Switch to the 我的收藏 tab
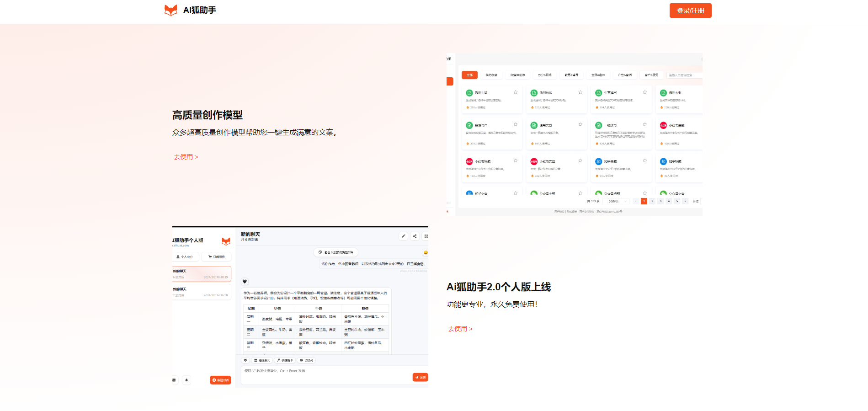The width and height of the screenshot is (868, 411). pyautogui.click(x=491, y=75)
